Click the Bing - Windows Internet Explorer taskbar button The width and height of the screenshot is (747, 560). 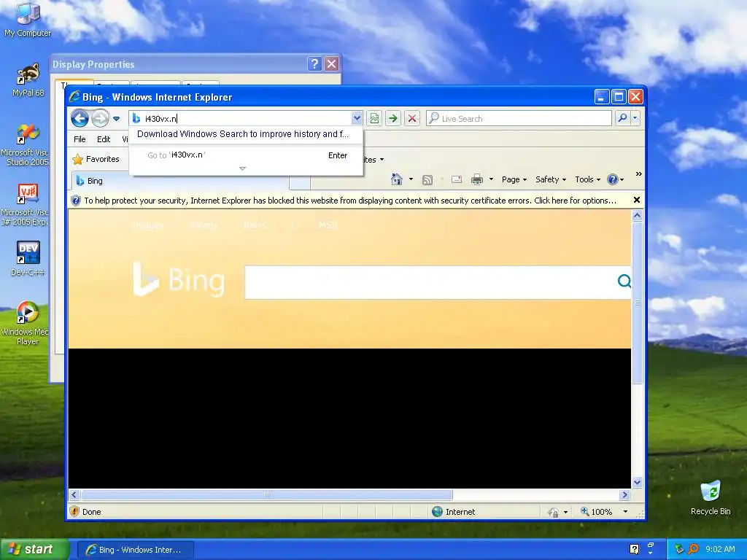pos(135,550)
